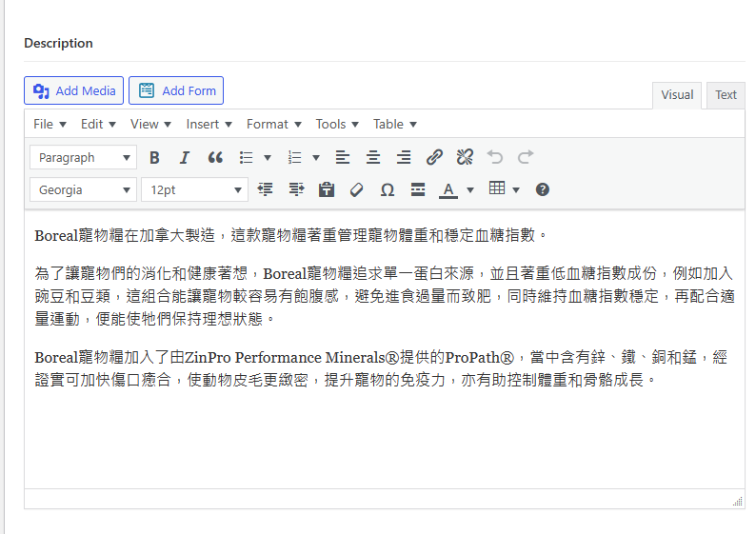Click the Add Form button
Screen dimensions: 756x534
pos(176,90)
